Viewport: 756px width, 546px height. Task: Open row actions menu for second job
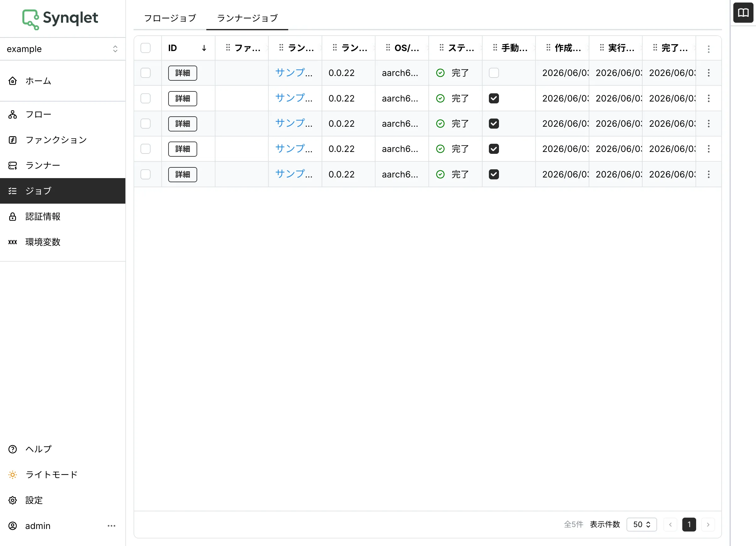coord(709,98)
